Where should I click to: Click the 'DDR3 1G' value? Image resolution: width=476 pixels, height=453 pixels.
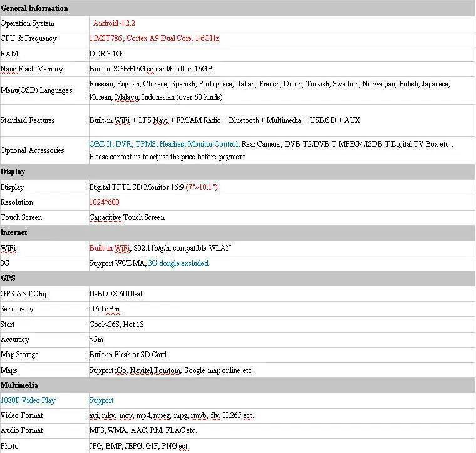point(105,54)
